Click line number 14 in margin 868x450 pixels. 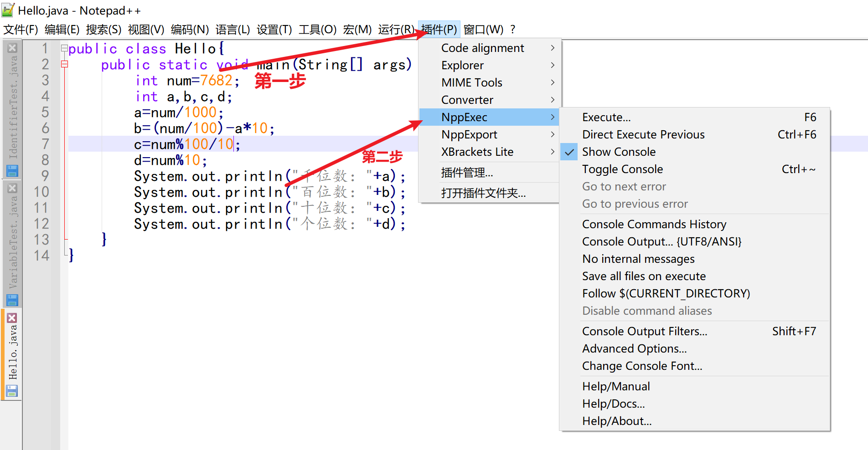pyautogui.click(x=41, y=256)
